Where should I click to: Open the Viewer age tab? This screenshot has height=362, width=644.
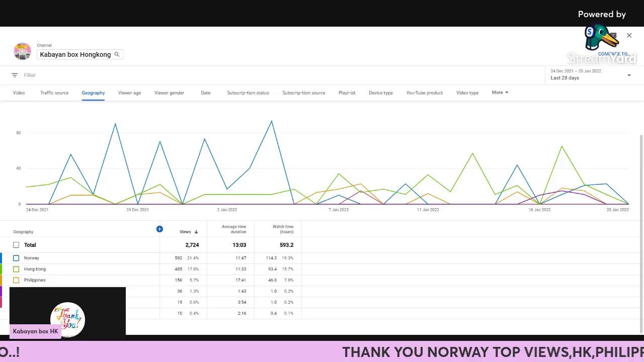tap(129, 93)
